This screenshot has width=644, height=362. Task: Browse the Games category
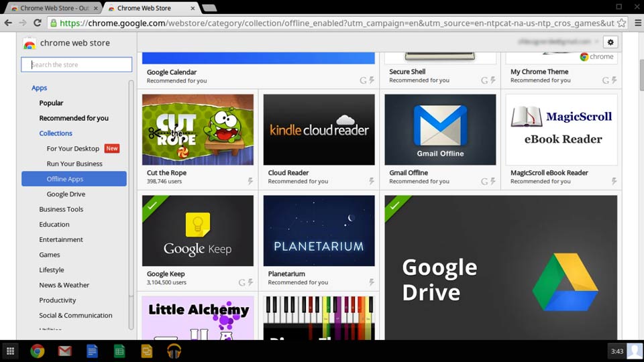pyautogui.click(x=49, y=255)
